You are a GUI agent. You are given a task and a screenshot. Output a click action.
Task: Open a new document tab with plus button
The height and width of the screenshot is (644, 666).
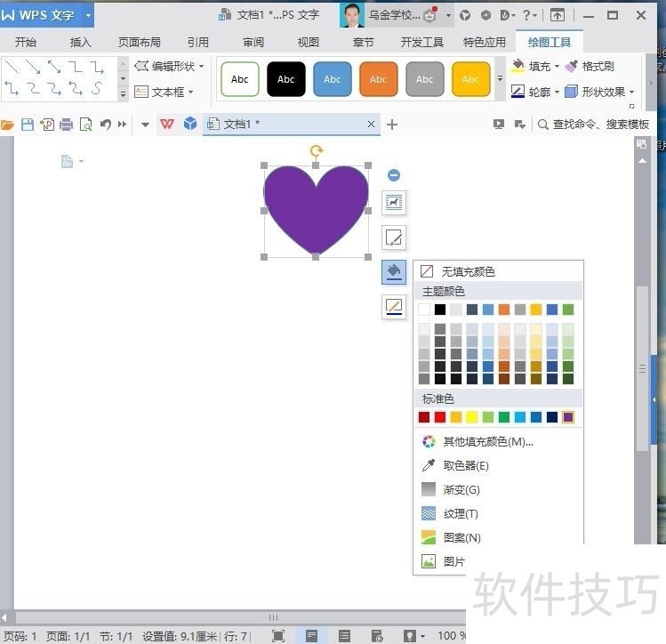tap(392, 125)
